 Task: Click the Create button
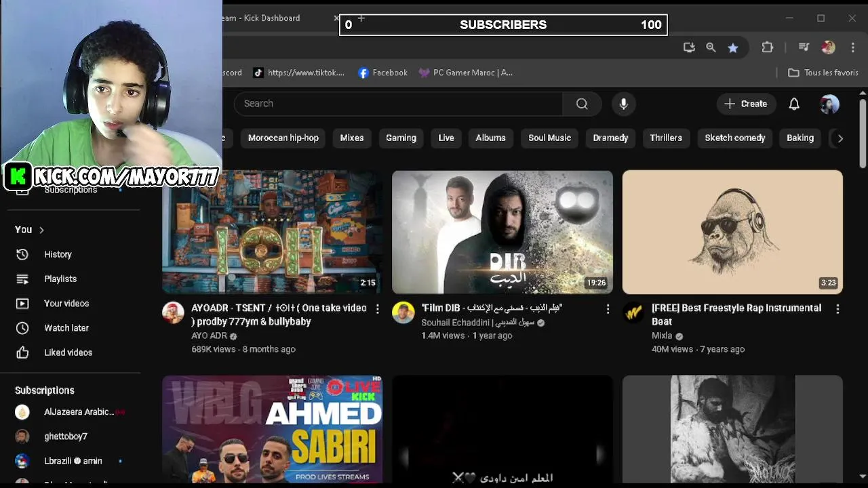click(x=746, y=104)
